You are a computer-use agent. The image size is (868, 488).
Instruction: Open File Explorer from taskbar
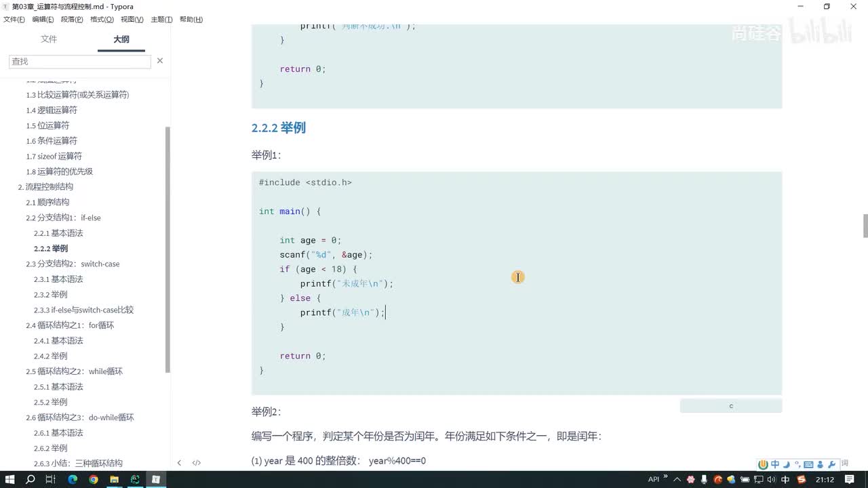(x=115, y=479)
